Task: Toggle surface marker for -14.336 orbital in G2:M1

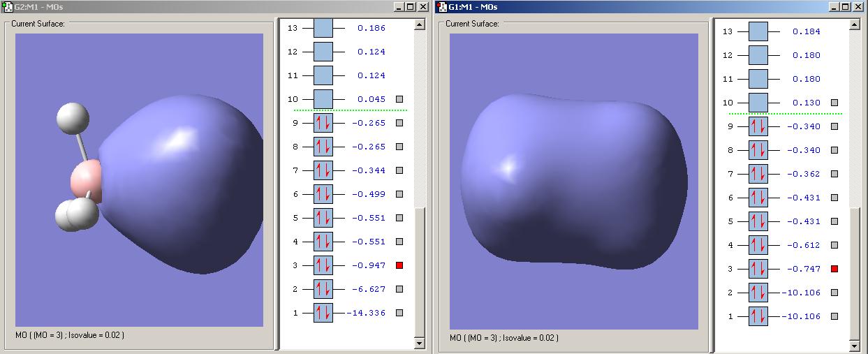Action: point(399,313)
